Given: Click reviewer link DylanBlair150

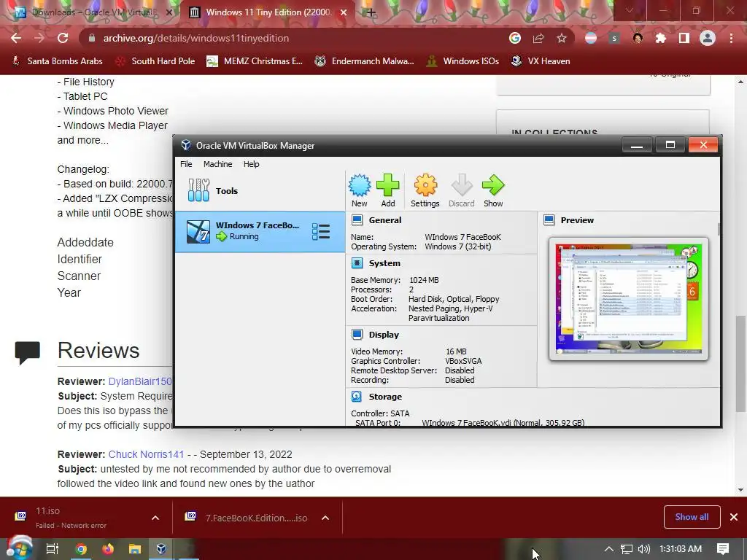Looking at the screenshot, I should 140,381.
